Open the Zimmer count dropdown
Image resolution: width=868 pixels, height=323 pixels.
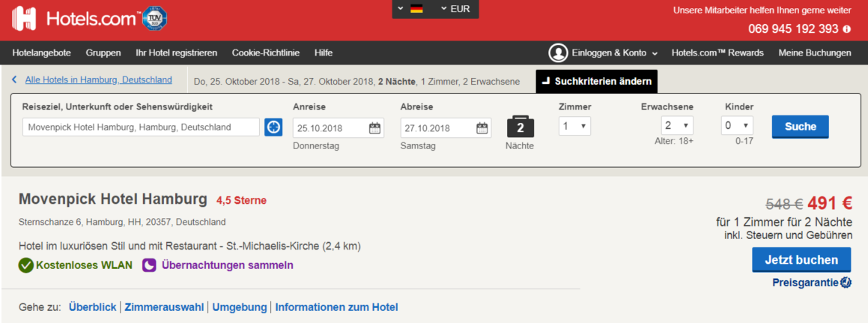point(574,127)
